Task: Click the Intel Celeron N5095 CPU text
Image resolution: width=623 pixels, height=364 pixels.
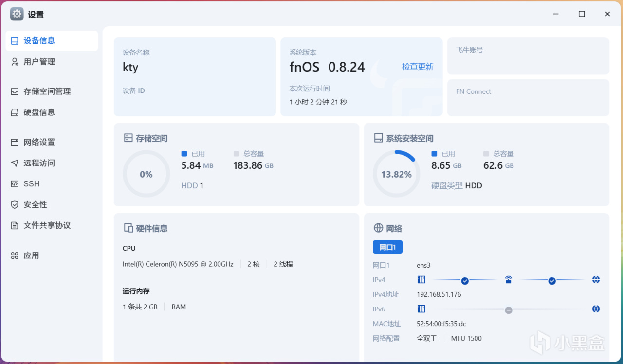Action: tap(178, 264)
